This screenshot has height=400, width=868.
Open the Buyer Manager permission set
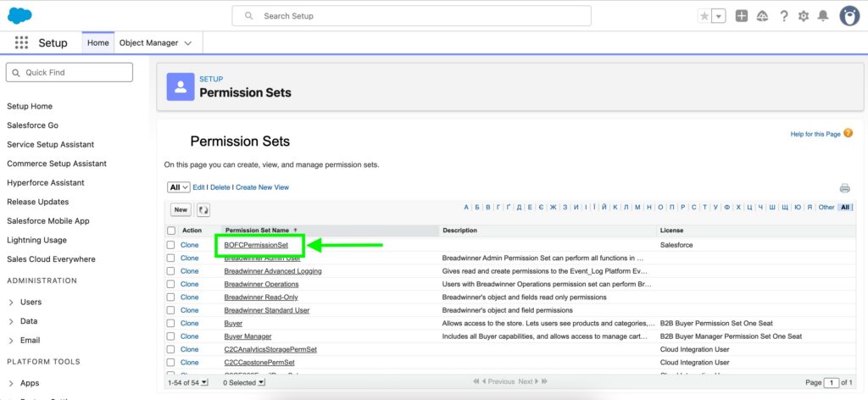(x=248, y=336)
